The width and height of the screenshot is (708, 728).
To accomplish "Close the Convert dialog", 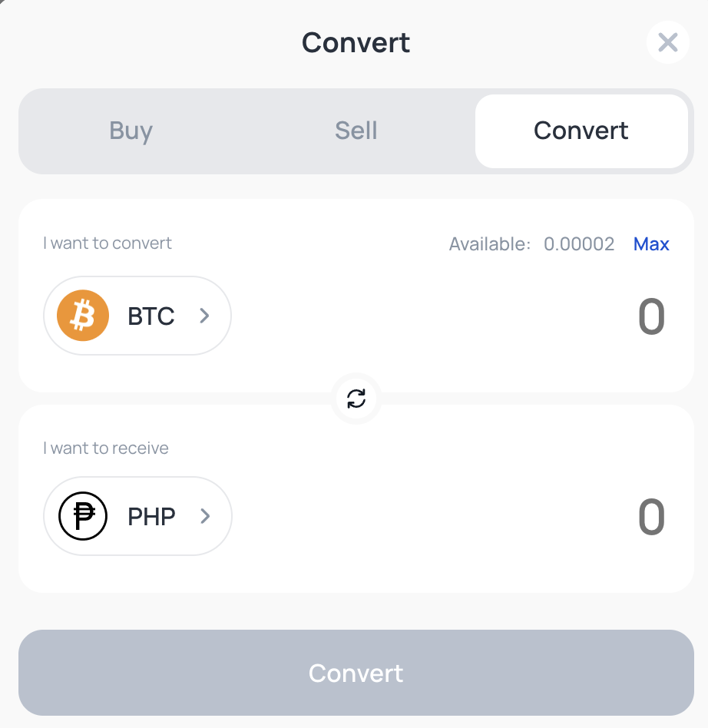I will tap(667, 42).
